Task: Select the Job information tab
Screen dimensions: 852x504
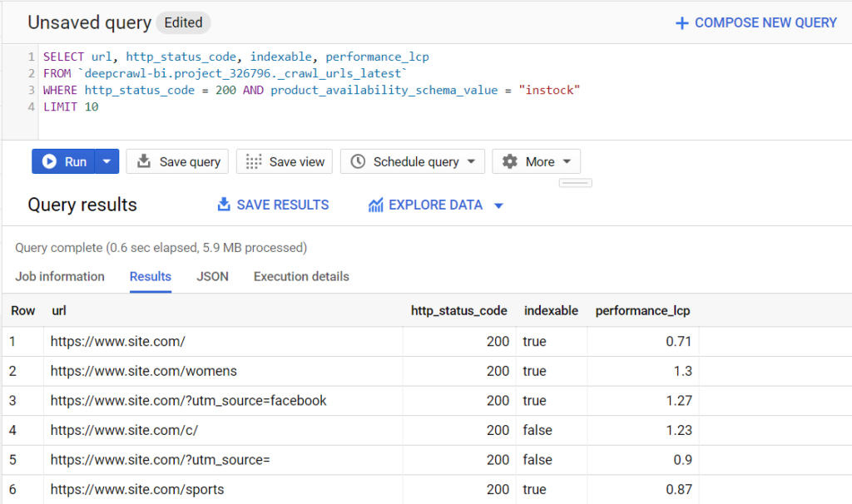Action: point(59,276)
